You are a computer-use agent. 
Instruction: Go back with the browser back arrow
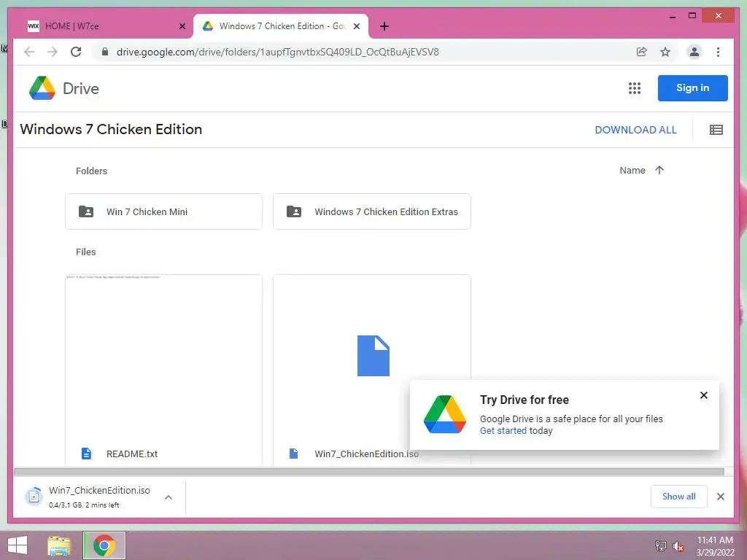click(x=29, y=52)
